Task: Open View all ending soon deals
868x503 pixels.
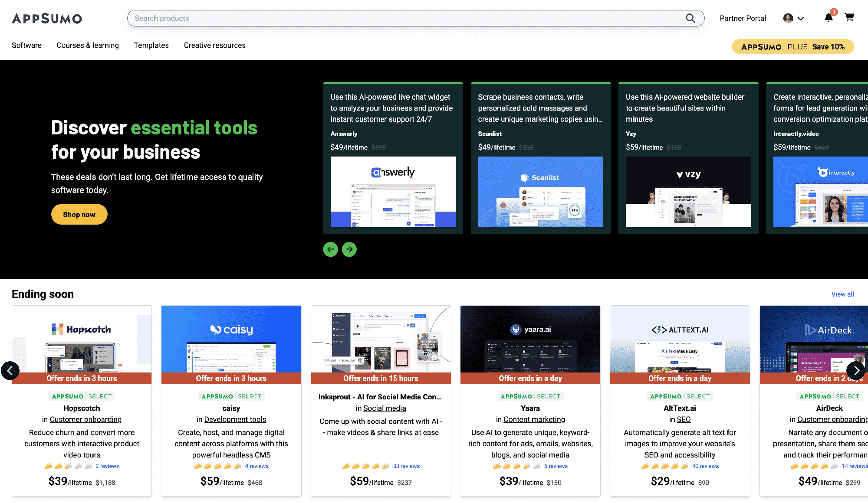Action: click(842, 294)
